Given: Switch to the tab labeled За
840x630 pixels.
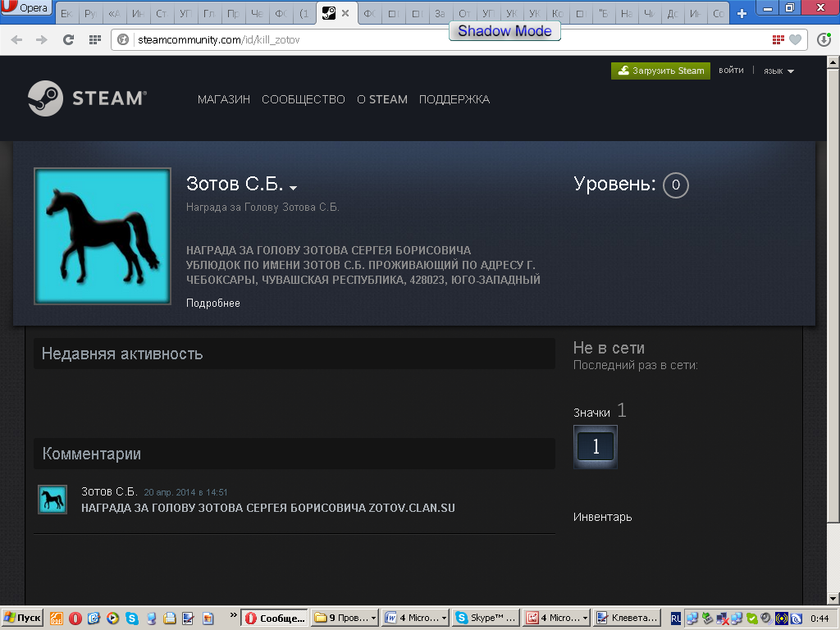Looking at the screenshot, I should tap(440, 14).
